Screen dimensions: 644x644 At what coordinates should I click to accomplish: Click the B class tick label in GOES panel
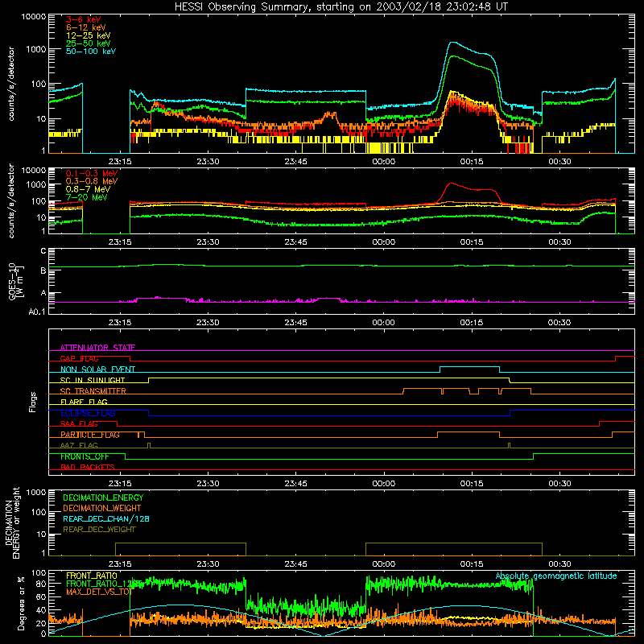[43, 270]
